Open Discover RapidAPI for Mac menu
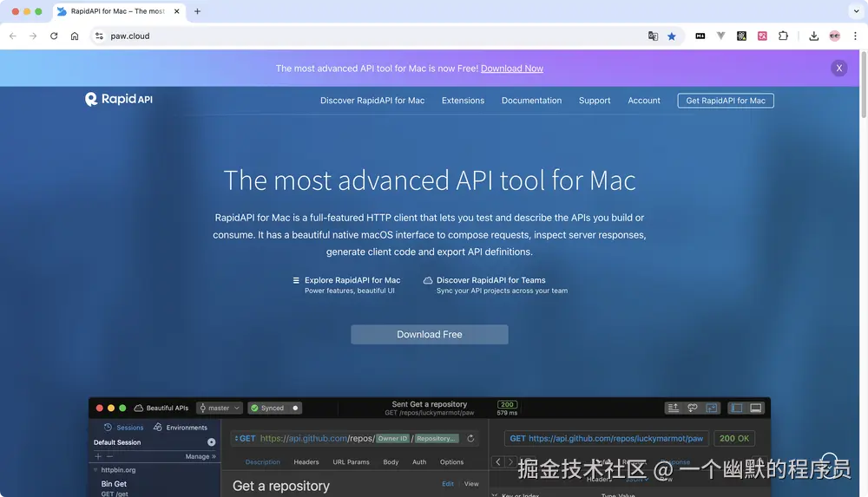This screenshot has height=497, width=868. [x=372, y=100]
